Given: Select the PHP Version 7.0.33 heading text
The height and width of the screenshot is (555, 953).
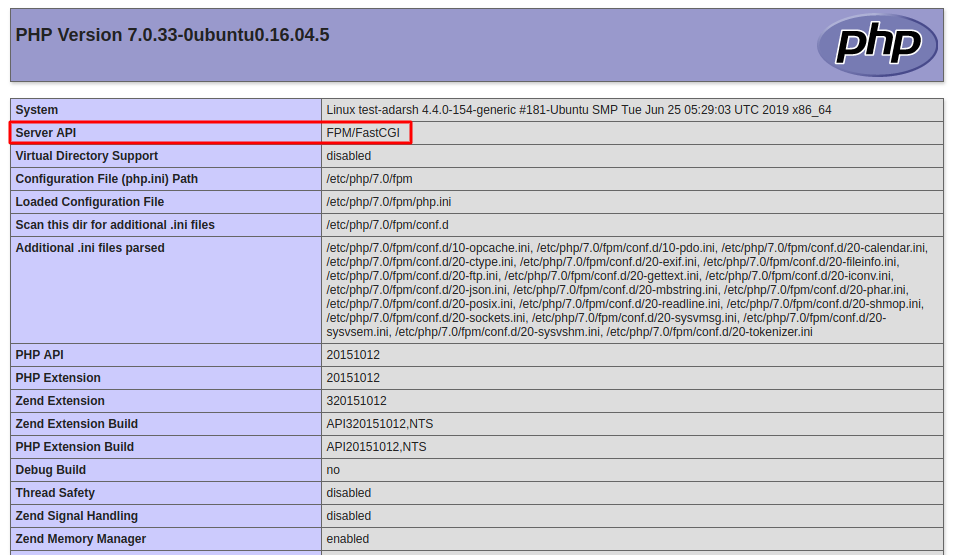Looking at the screenshot, I should pyautogui.click(x=172, y=35).
